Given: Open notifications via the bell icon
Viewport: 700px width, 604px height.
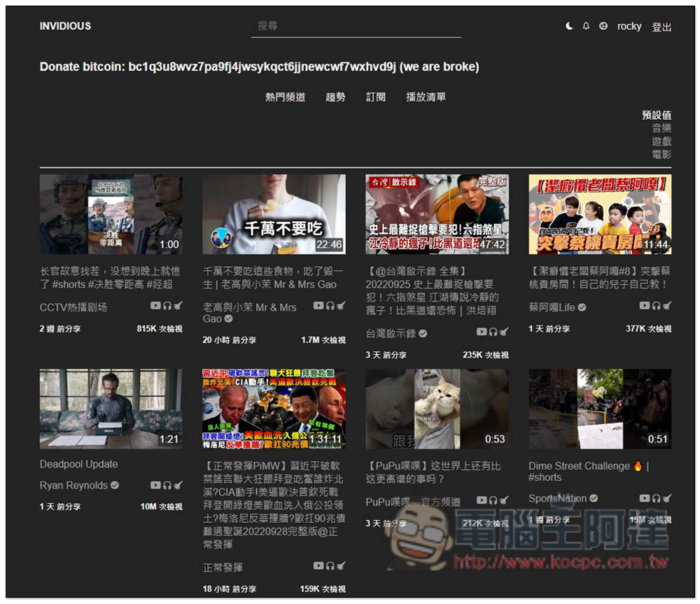Looking at the screenshot, I should click(x=587, y=26).
